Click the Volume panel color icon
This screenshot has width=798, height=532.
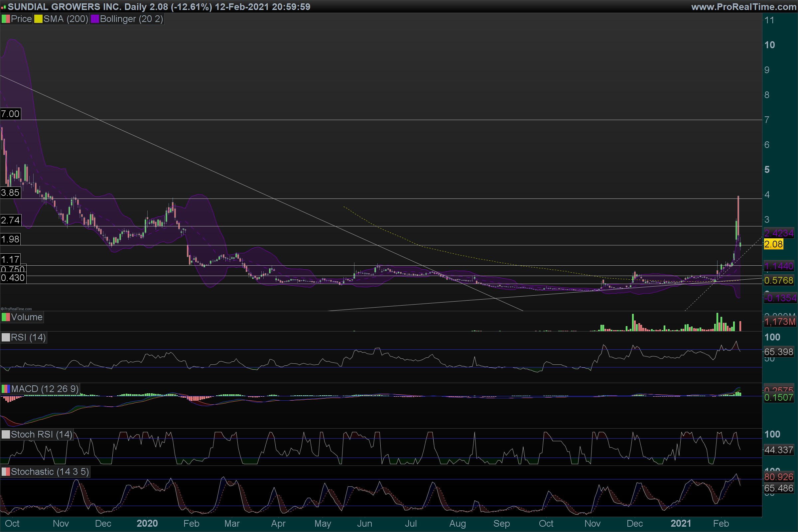tap(5, 317)
